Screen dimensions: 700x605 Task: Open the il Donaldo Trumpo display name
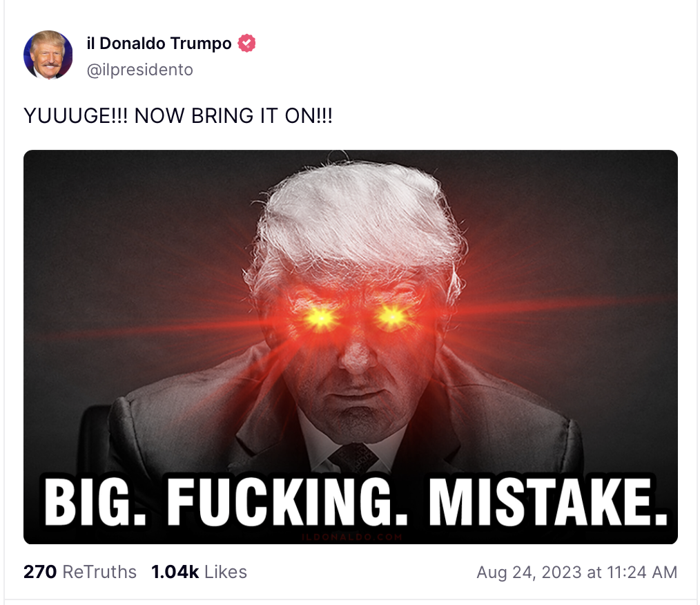pyautogui.click(x=159, y=44)
